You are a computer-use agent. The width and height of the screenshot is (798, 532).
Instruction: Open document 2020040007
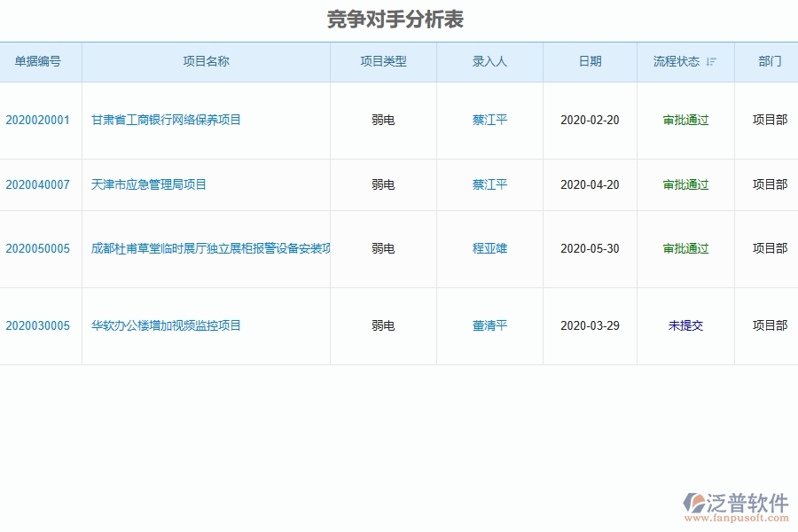point(39,184)
